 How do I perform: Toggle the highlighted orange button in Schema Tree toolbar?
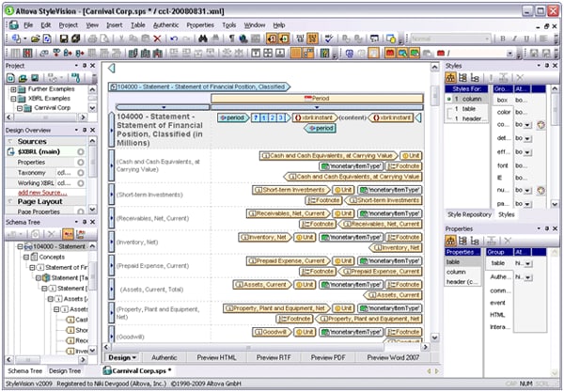(68, 234)
